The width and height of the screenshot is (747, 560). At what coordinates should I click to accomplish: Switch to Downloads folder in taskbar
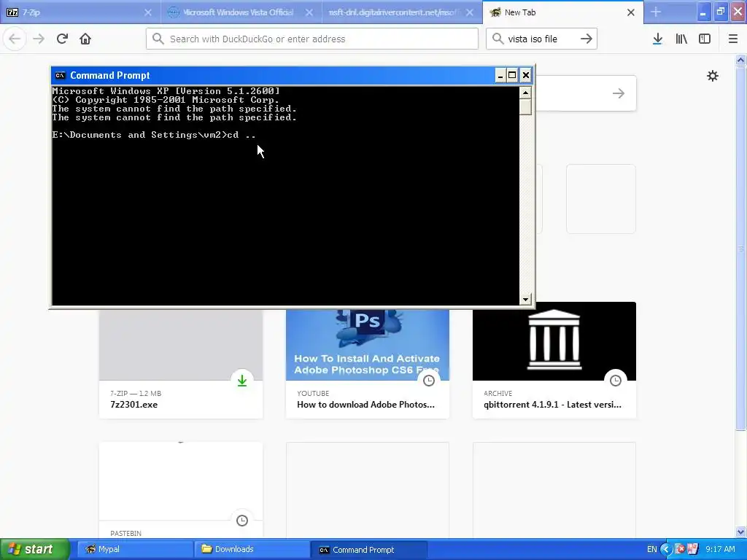(x=251, y=549)
